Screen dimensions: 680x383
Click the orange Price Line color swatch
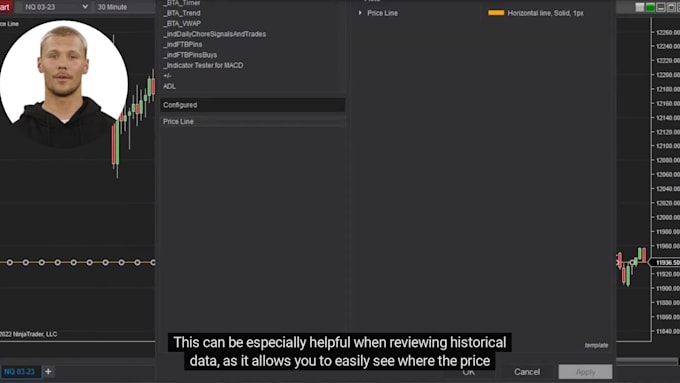point(496,13)
